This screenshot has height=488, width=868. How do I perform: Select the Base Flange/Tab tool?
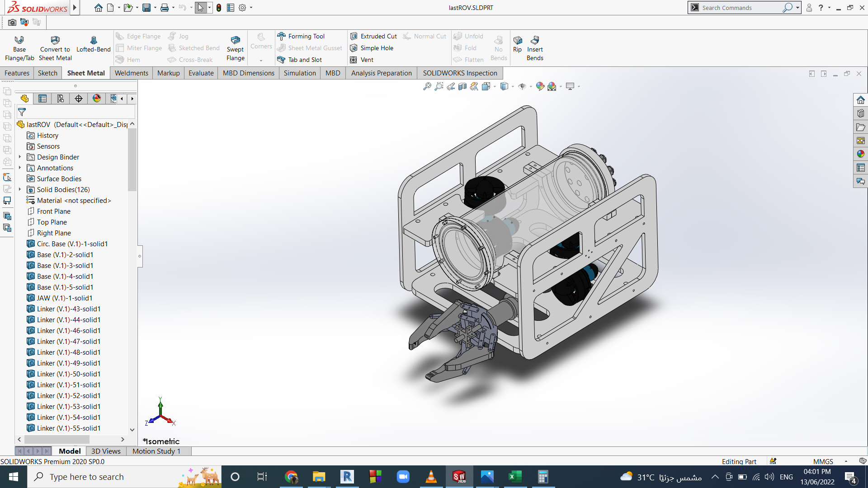(x=19, y=48)
